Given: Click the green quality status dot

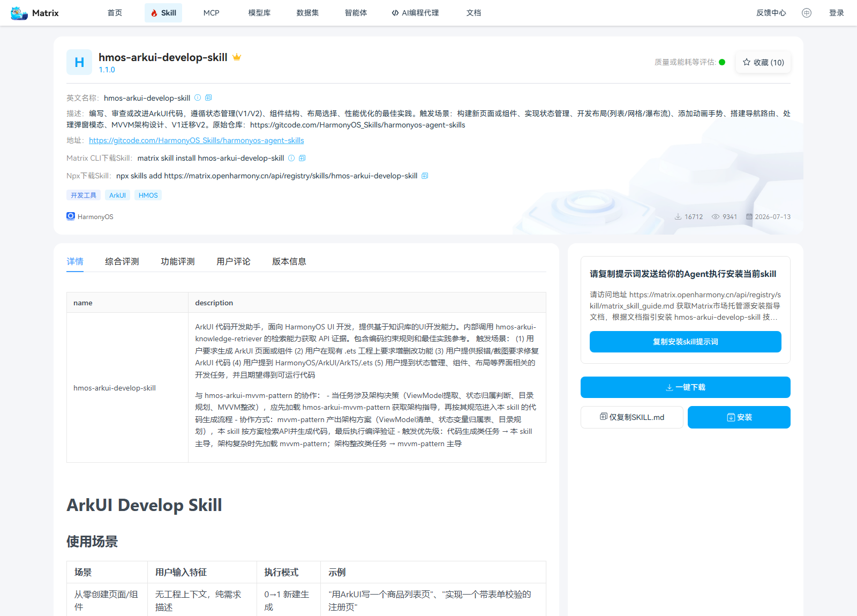Looking at the screenshot, I should (x=722, y=62).
